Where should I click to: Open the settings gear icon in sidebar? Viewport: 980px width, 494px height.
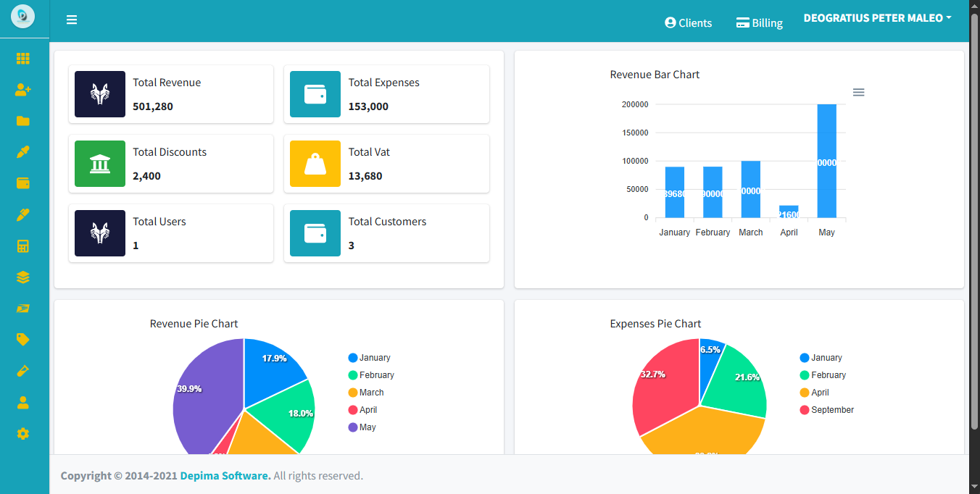point(23,434)
